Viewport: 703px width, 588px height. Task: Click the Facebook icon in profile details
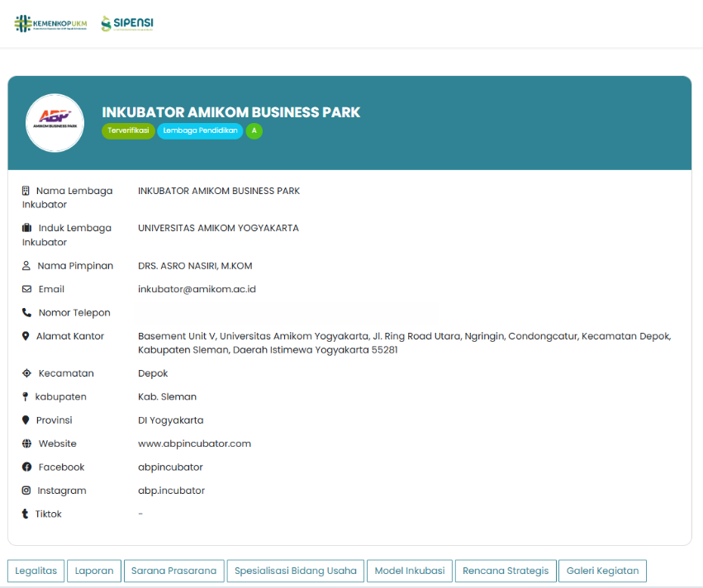(26, 467)
